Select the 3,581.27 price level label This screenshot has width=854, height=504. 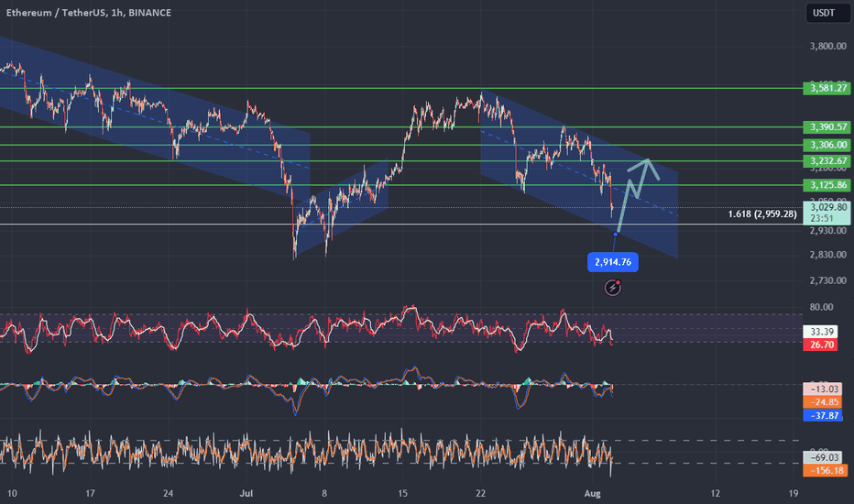(x=827, y=88)
